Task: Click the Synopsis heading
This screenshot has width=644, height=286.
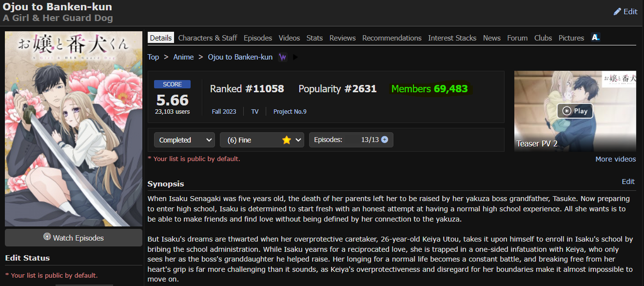Action: coord(166,184)
